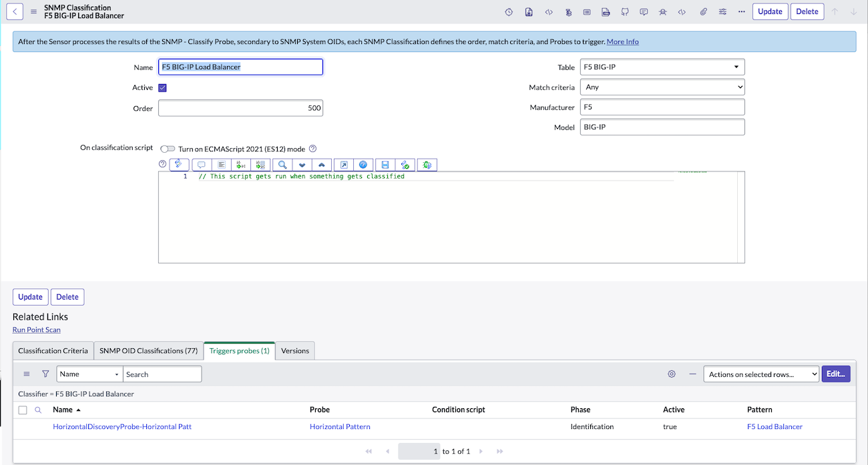Open the clock history icon in header
Viewport: 868px width, 465px height.
click(x=509, y=12)
